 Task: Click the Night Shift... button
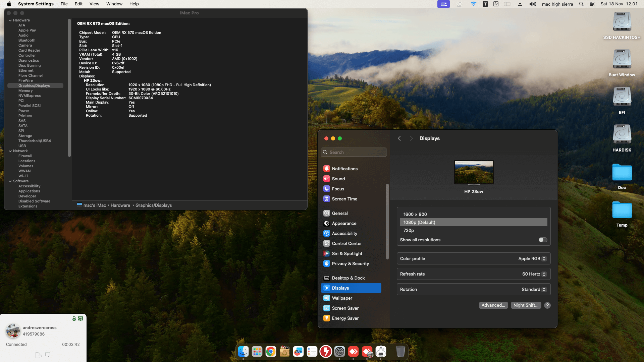pos(526,305)
